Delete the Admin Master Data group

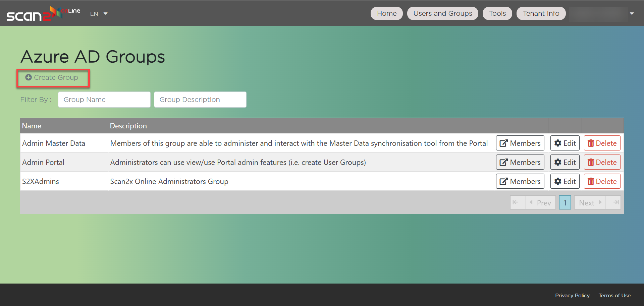click(x=602, y=143)
